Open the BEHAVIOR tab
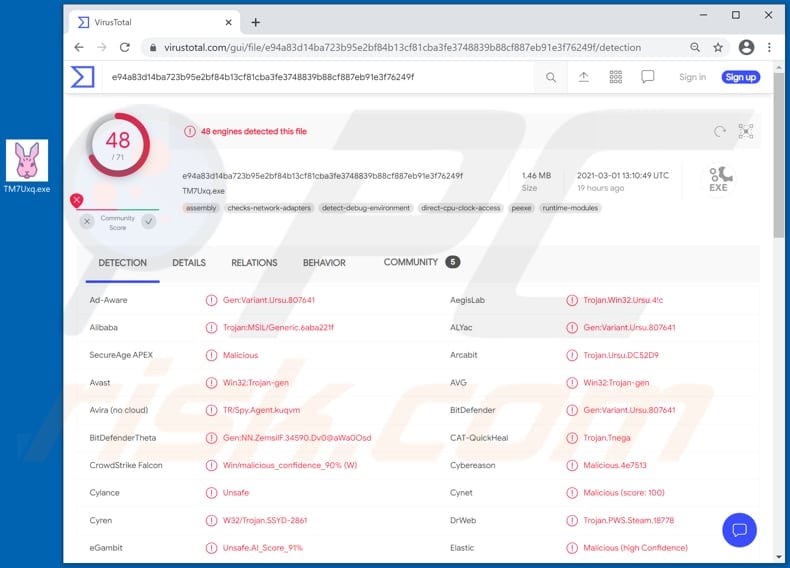Image resolution: width=790 pixels, height=568 pixels. [x=324, y=263]
